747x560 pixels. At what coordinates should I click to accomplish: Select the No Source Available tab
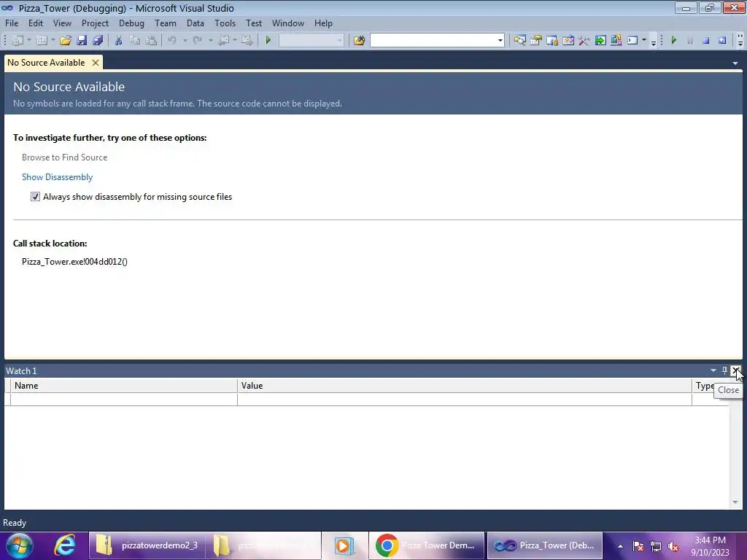pos(46,63)
